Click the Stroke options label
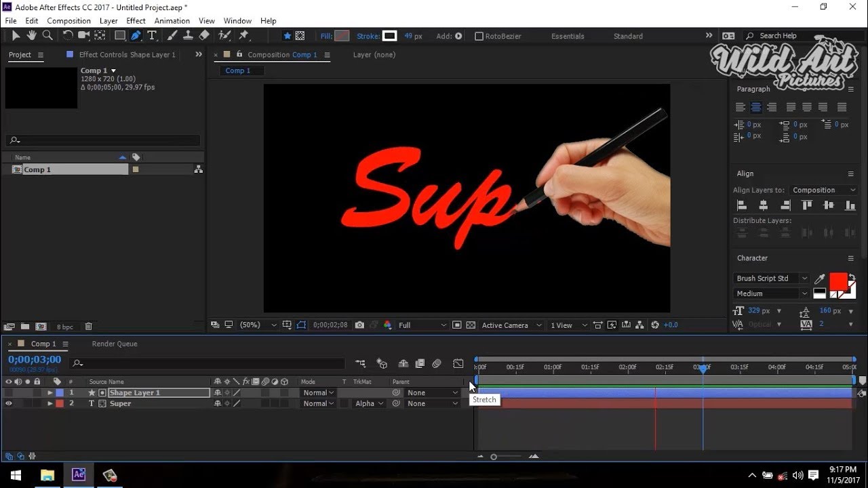868x488 pixels. click(368, 36)
